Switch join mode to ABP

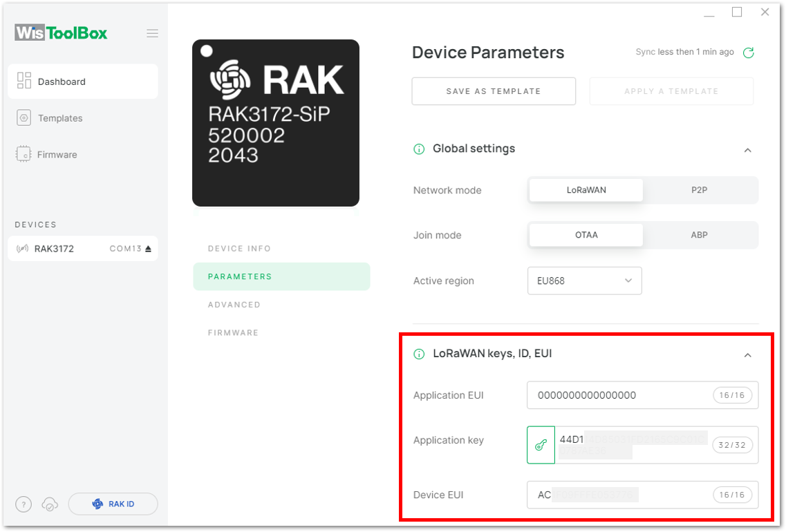[x=700, y=235]
